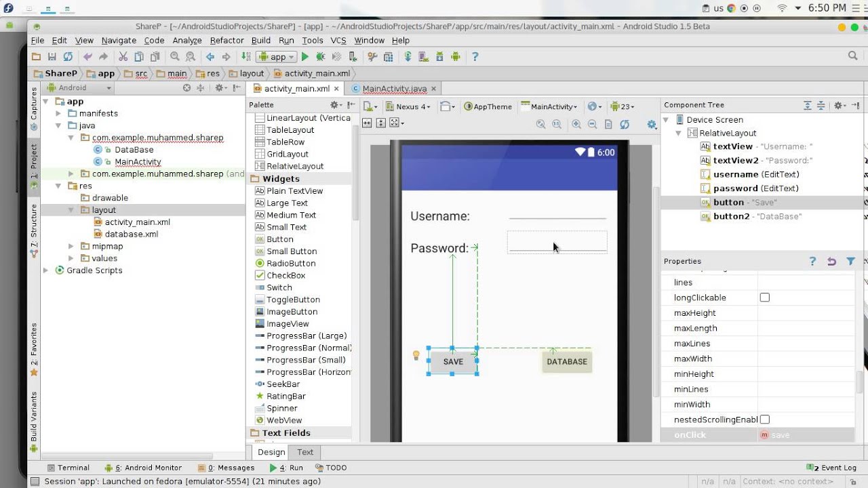Click the search magnifier at top right
The image size is (868, 488).
click(x=853, y=56)
